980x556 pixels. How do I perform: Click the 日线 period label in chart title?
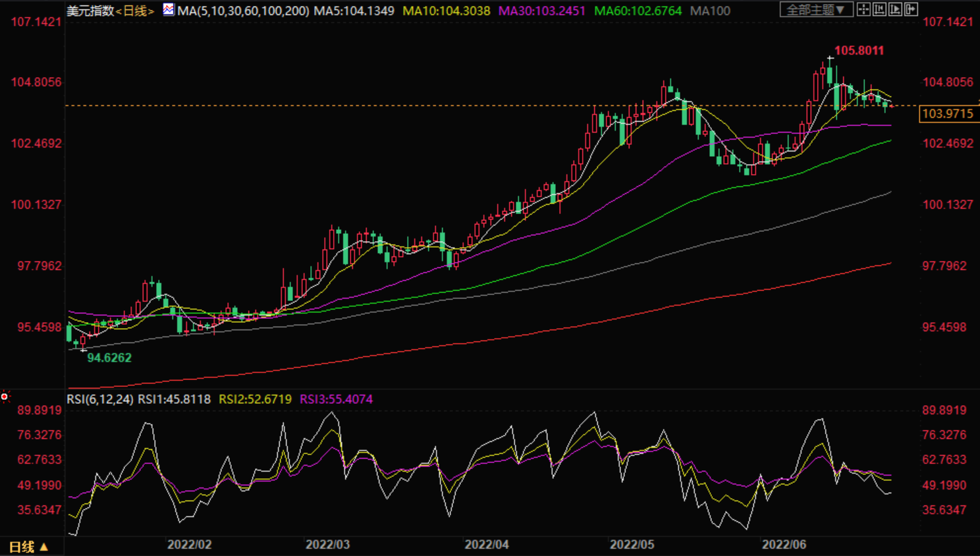134,11
